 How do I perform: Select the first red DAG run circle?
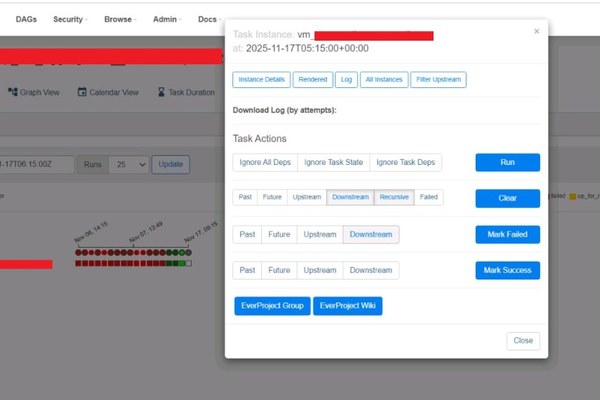click(x=78, y=253)
